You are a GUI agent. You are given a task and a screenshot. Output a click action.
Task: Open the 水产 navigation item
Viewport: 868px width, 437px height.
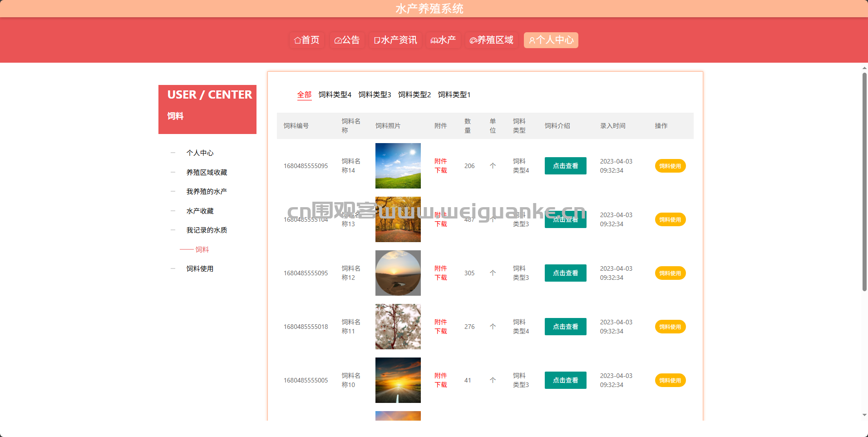(x=444, y=40)
